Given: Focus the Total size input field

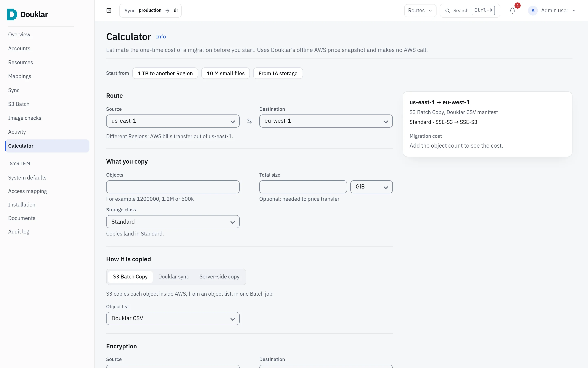Looking at the screenshot, I should [x=303, y=187].
